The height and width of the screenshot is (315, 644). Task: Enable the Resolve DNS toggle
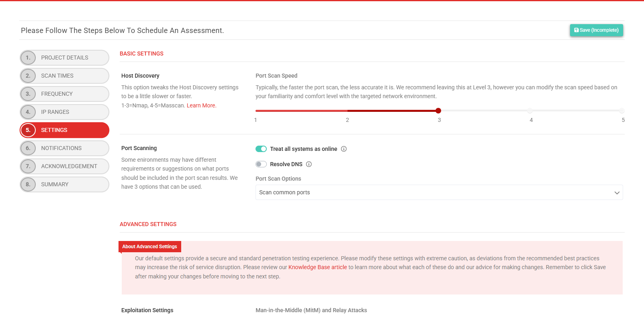[x=261, y=164]
